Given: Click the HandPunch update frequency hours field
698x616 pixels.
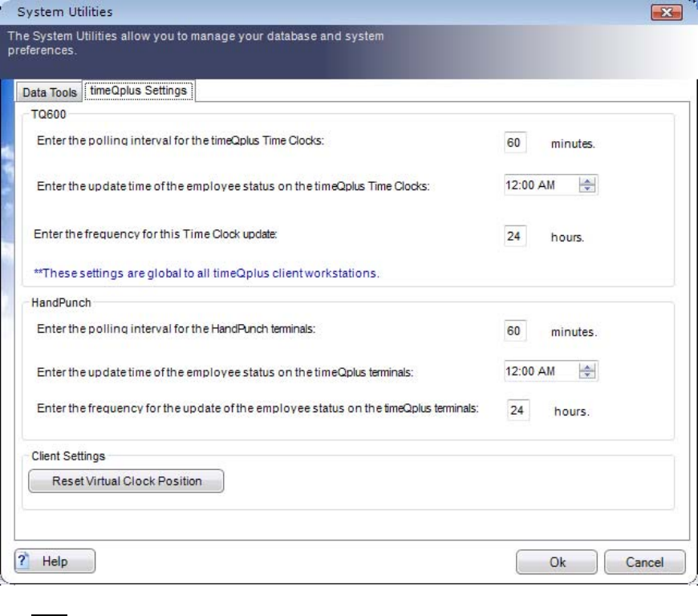Looking at the screenshot, I should [518, 410].
